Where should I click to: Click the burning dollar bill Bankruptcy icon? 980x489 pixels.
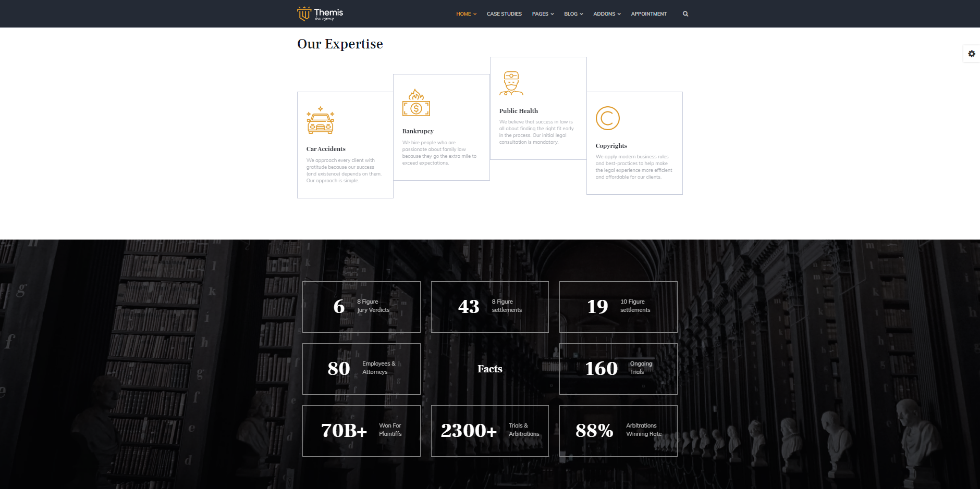416,103
